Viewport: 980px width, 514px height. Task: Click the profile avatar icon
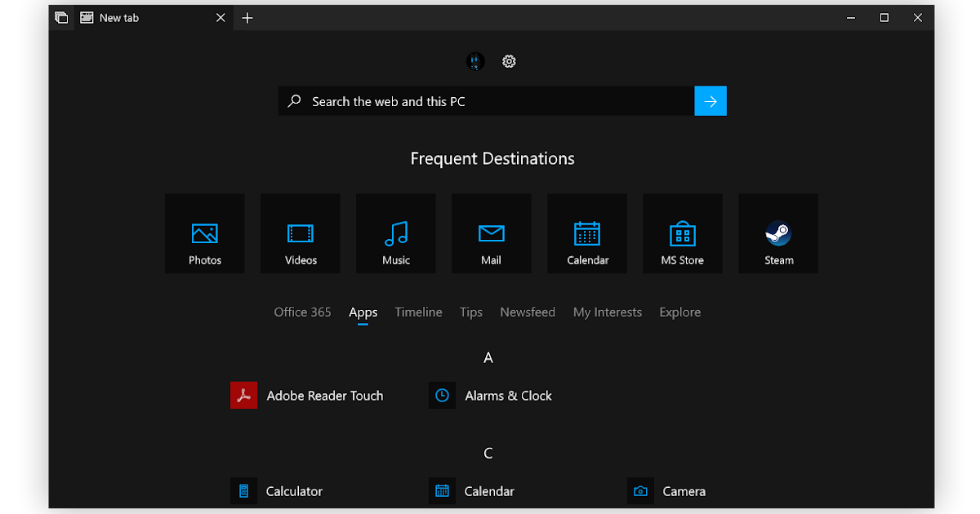tap(474, 61)
